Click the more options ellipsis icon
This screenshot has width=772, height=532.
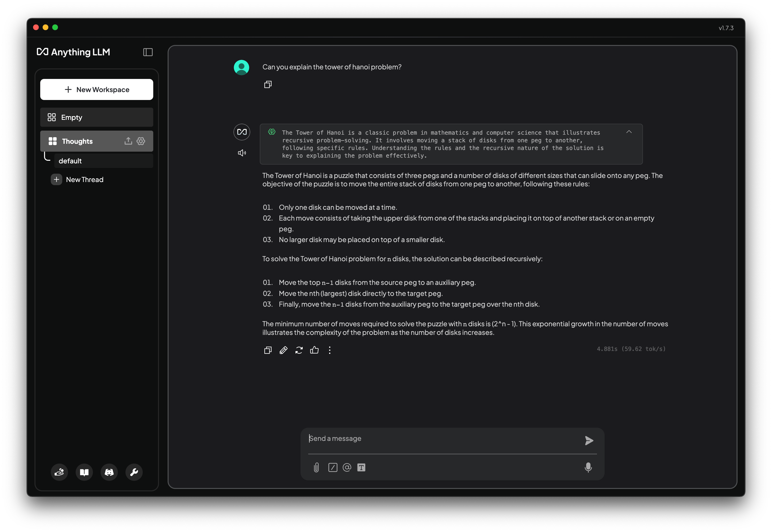pos(330,350)
